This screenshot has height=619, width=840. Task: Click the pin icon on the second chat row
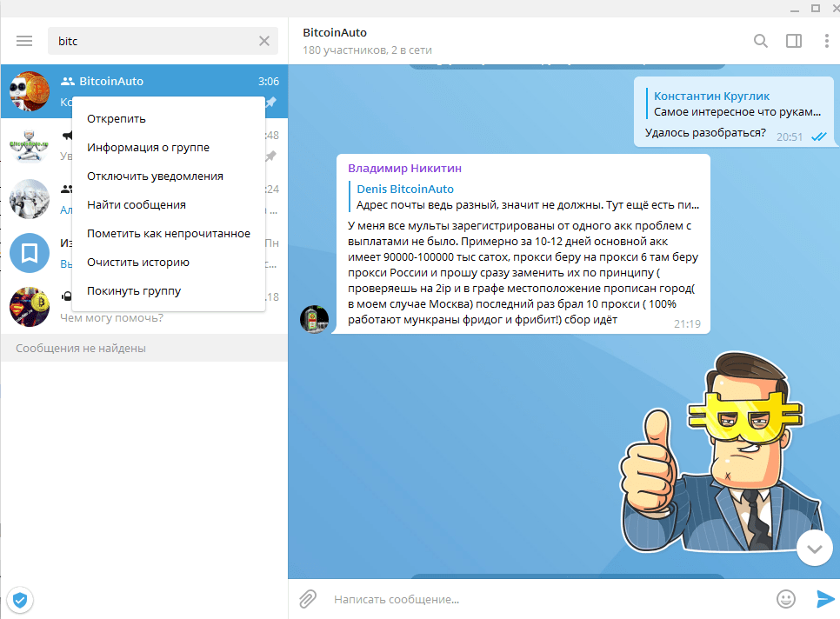point(271,156)
